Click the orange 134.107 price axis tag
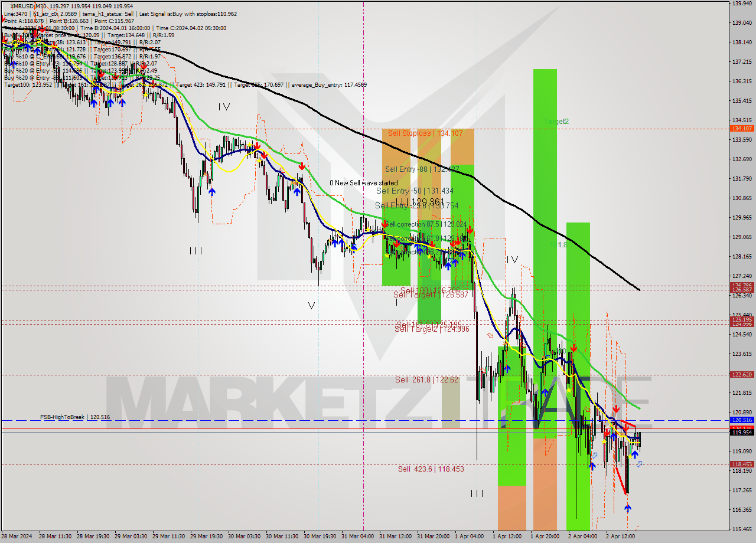This screenshot has width=756, height=543. [742, 128]
